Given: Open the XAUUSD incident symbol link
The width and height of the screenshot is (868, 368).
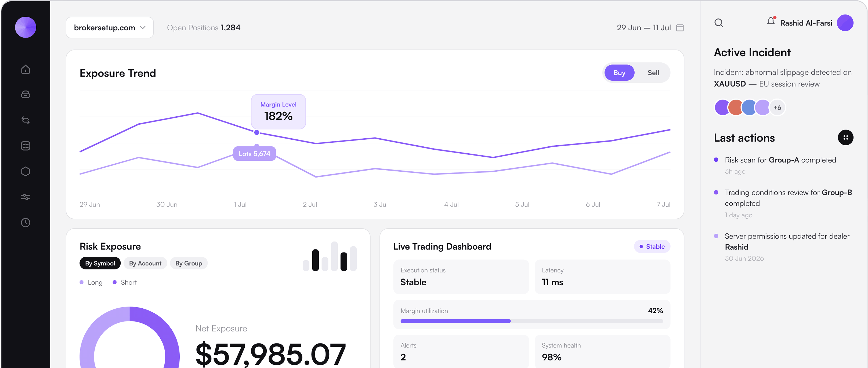Looking at the screenshot, I should pyautogui.click(x=729, y=84).
